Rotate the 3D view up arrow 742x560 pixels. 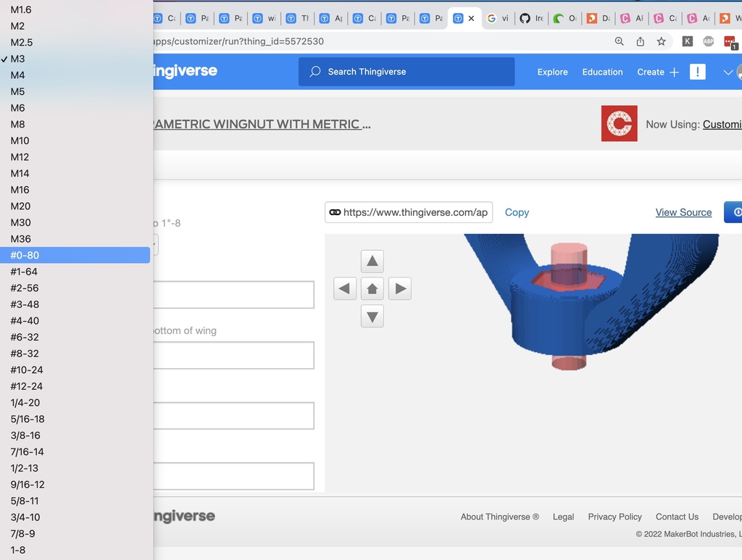[x=372, y=261]
